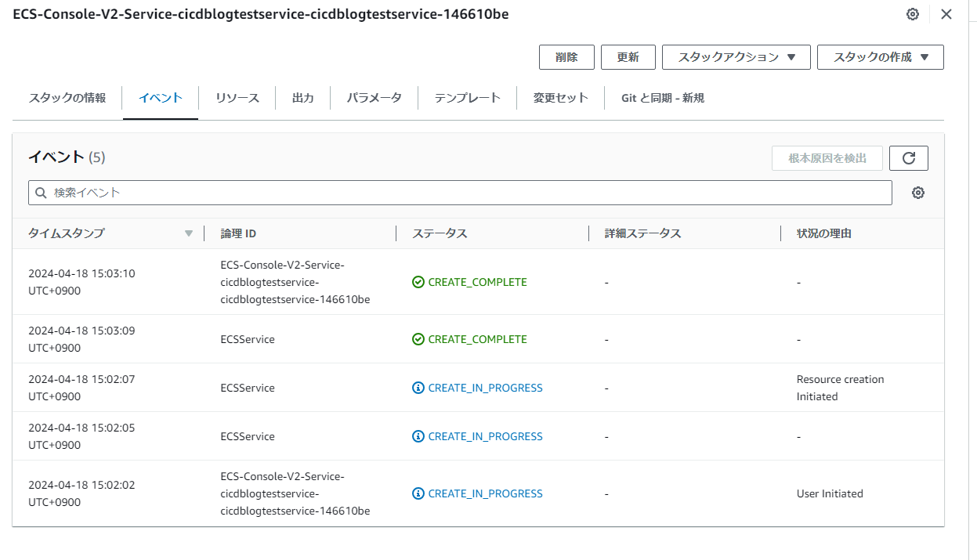Close the stack detail panel

pos(946,14)
